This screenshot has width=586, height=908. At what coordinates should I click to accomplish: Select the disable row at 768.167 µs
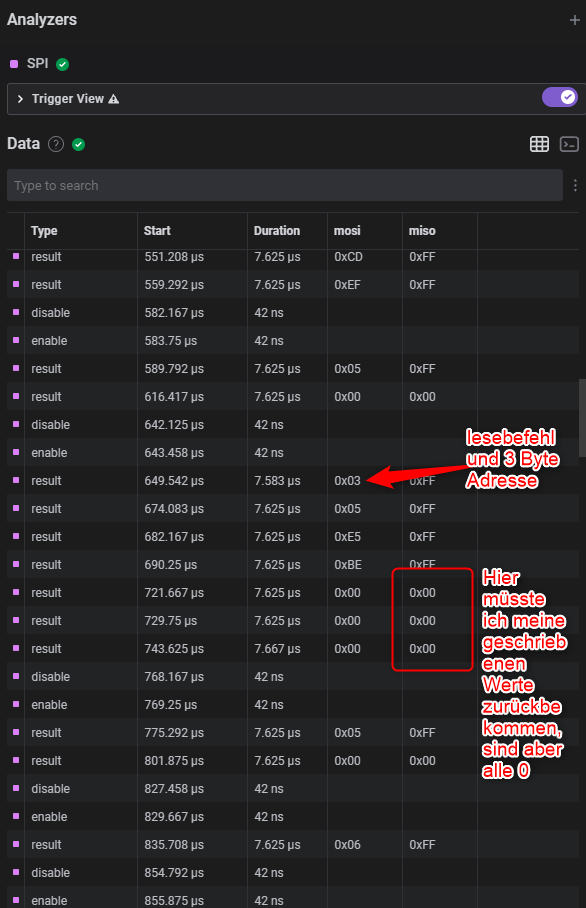[293, 676]
